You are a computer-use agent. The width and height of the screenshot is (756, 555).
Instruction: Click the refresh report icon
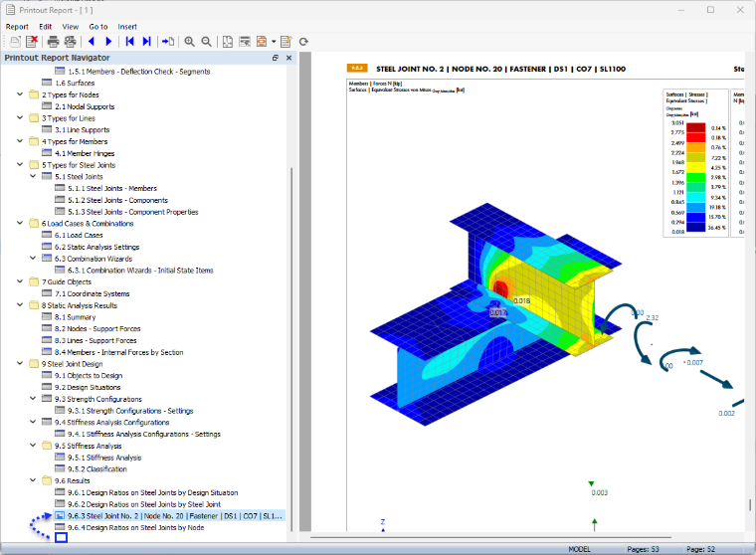(303, 42)
